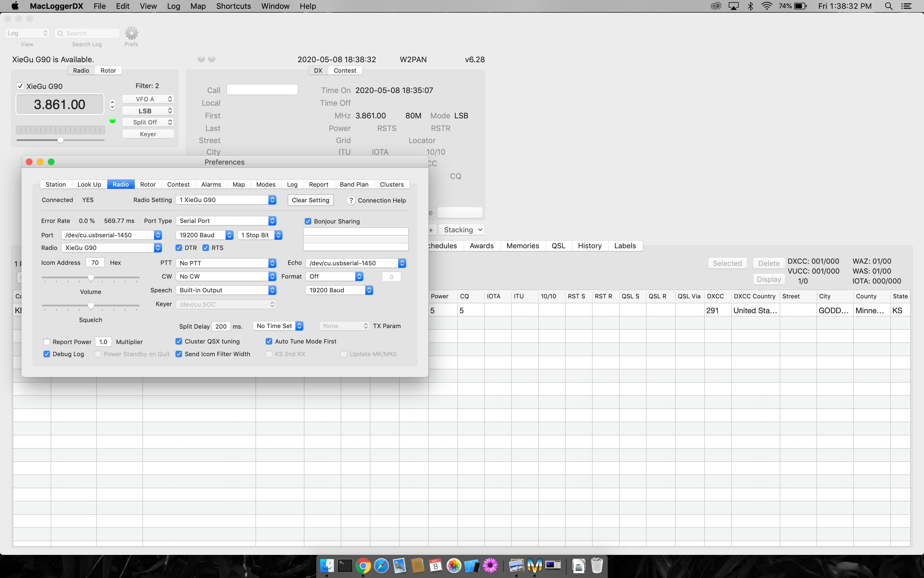
Task: Open Preview from the dock
Action: tap(517, 565)
